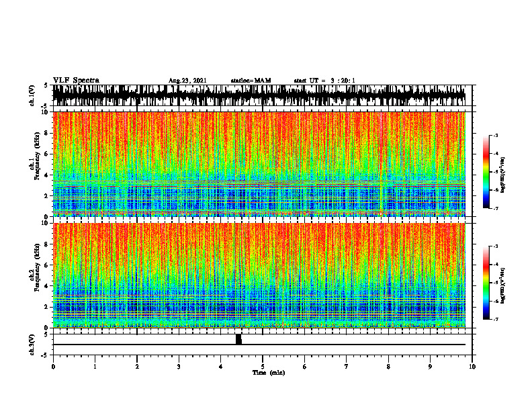Click the "4" minute tick label
The width and height of the screenshot is (532, 411).
221,367
